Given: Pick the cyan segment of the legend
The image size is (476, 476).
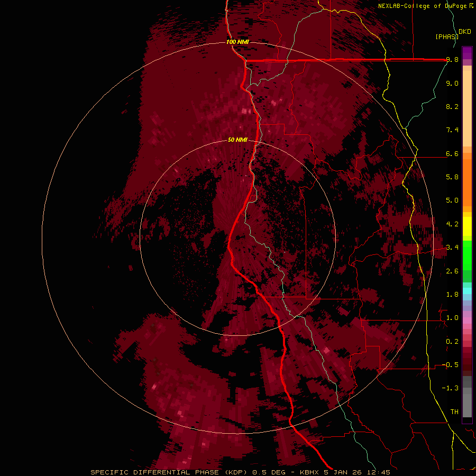Looking at the screenshot, I should click(467, 291).
